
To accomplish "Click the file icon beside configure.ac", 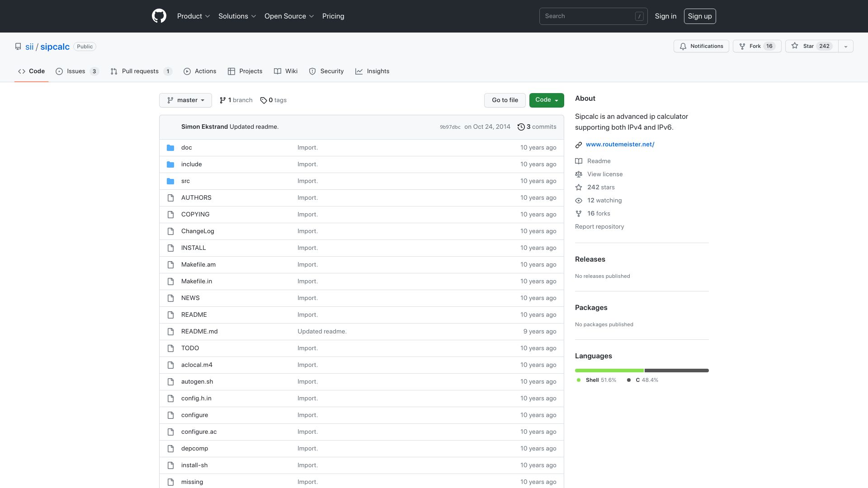I will 170,432.
